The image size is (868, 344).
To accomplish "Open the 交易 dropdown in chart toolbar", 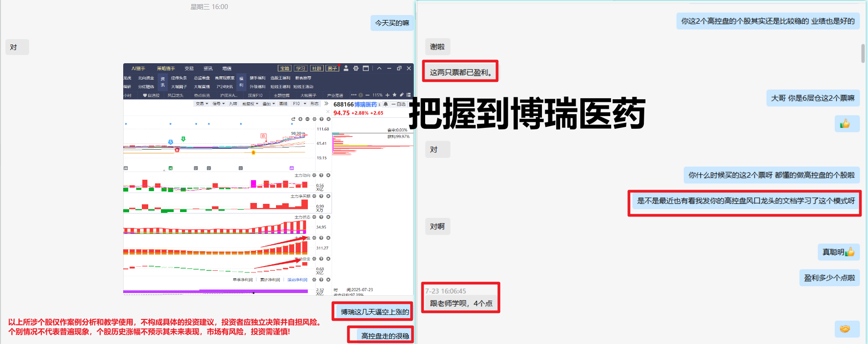I will (202, 104).
